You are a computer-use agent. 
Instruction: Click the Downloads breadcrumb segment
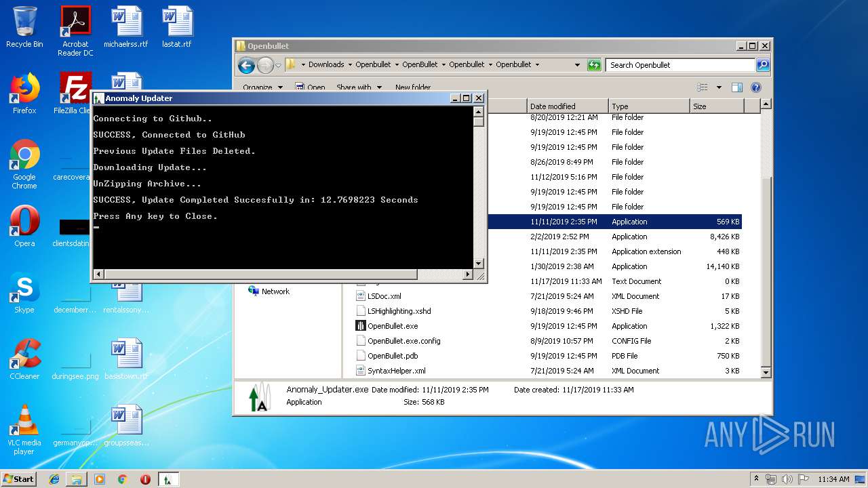326,65
